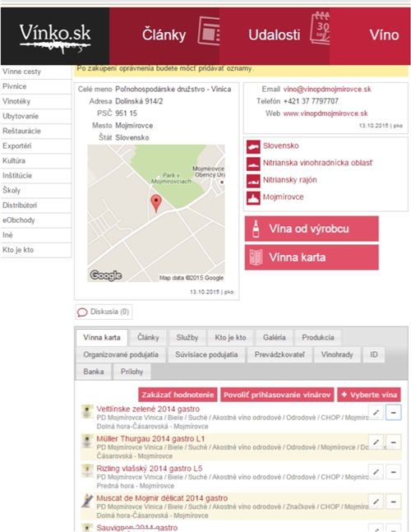This screenshot has width=411, height=532.
Task: Switch to the Služby tab
Action: point(187,338)
